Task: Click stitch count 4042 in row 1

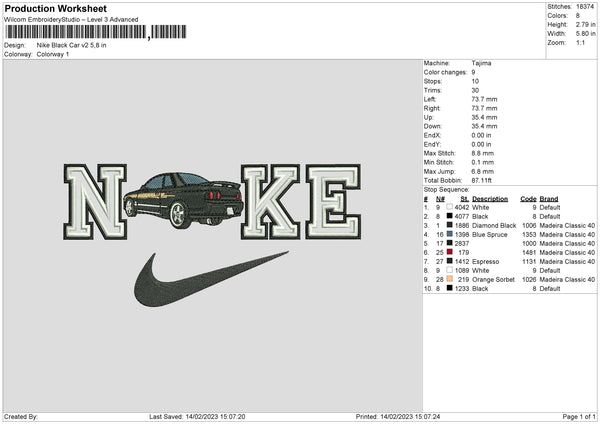Action: (x=461, y=207)
